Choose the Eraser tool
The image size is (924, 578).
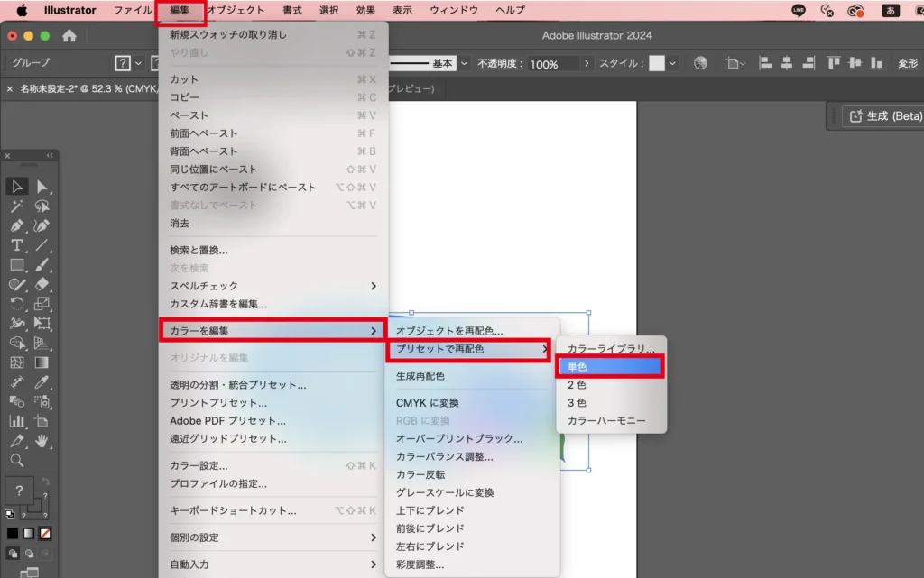click(x=42, y=284)
